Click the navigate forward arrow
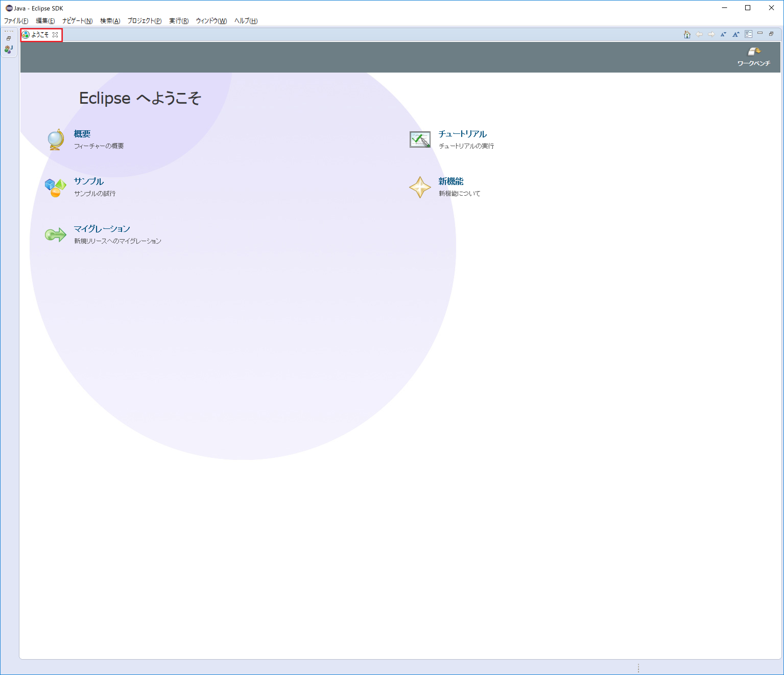Image resolution: width=784 pixels, height=675 pixels. [711, 34]
